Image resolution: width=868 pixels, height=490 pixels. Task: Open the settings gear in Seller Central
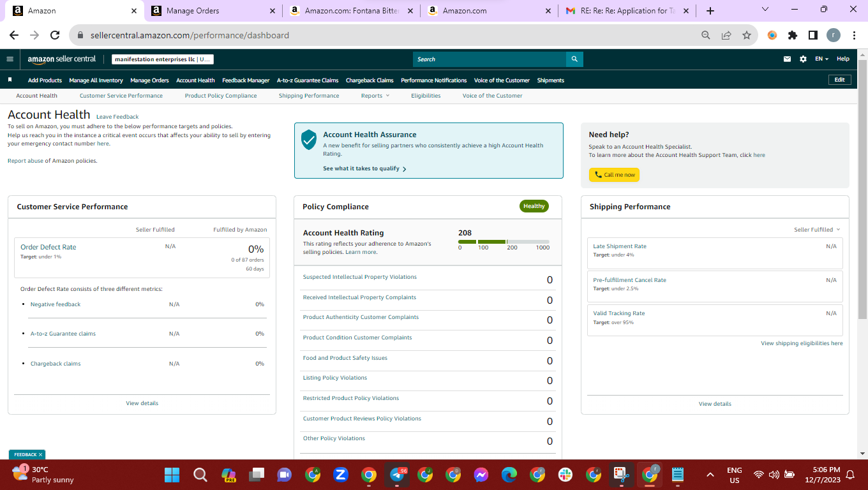coord(803,59)
